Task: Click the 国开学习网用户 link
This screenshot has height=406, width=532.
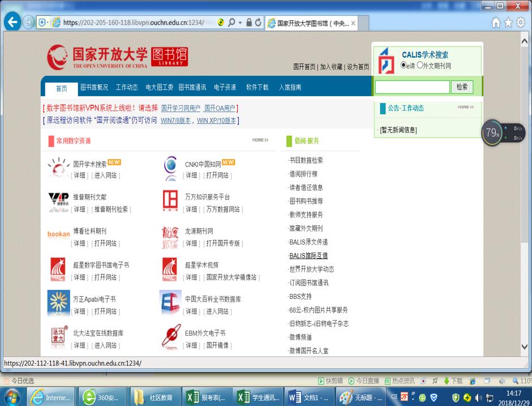Action: [x=181, y=108]
